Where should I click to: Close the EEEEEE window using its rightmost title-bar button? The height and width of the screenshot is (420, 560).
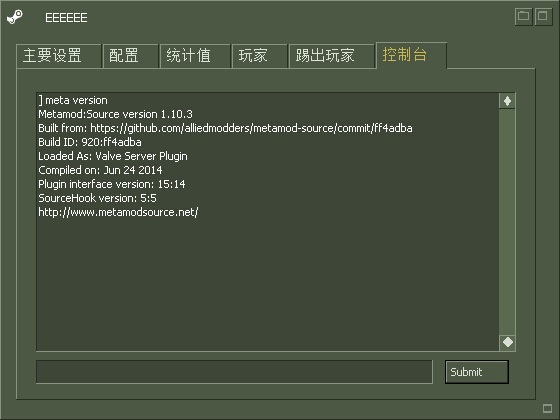pyautogui.click(x=543, y=16)
